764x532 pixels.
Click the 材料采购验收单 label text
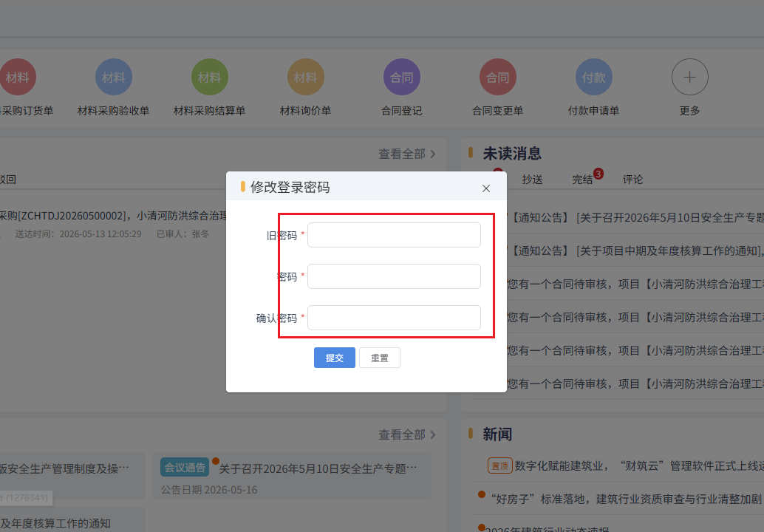(x=114, y=111)
